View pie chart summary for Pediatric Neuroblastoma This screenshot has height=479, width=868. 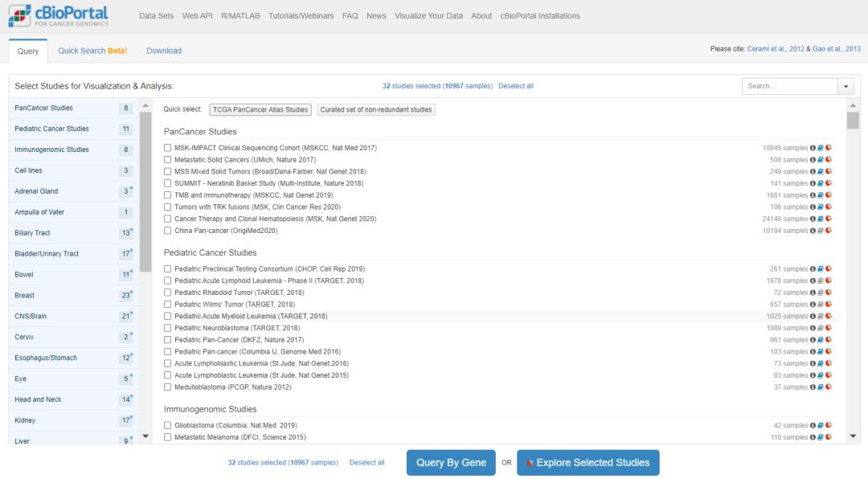829,328
